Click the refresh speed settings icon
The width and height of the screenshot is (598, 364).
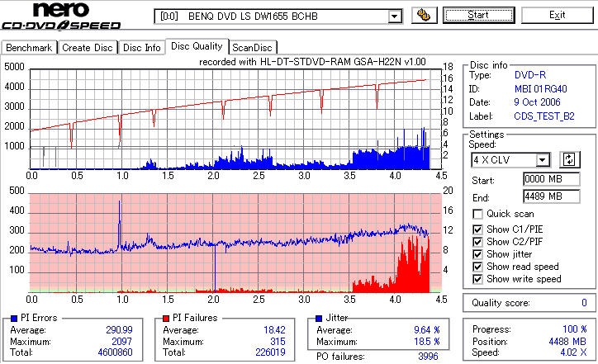pyautogui.click(x=569, y=159)
